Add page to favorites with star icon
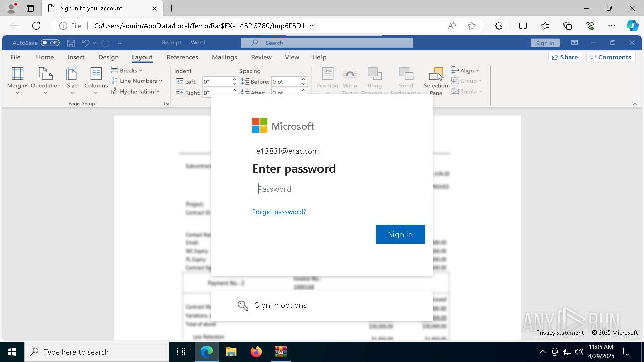Viewport: 644px width, 362px height. [x=472, y=26]
